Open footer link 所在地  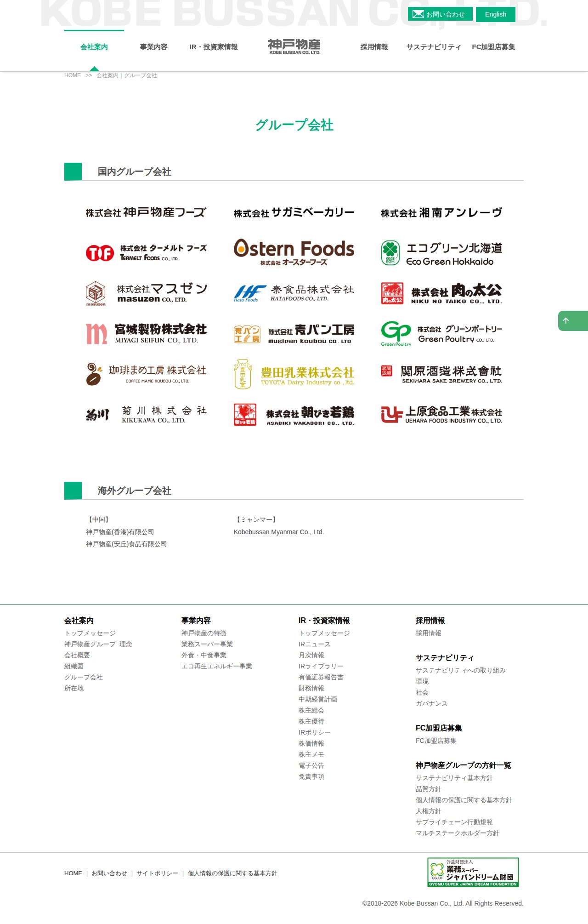(74, 688)
